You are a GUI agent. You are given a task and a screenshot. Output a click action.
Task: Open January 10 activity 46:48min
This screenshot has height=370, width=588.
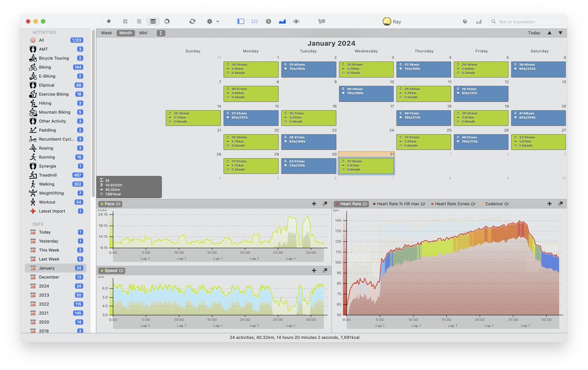(x=366, y=94)
